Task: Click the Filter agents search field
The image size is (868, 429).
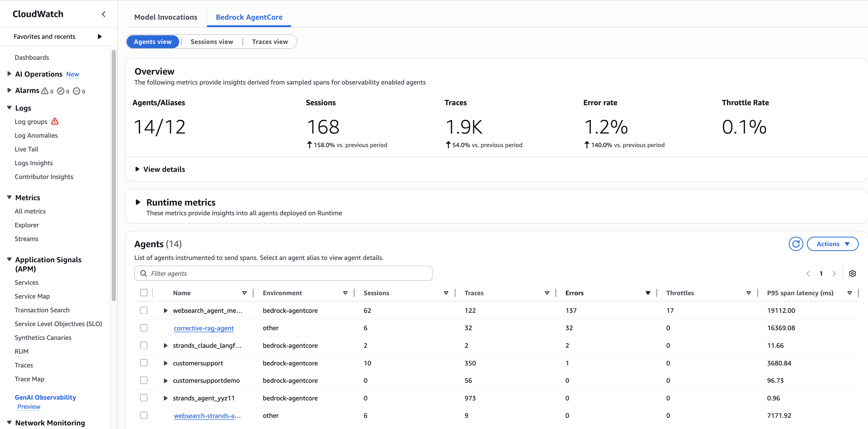Action: coord(283,273)
